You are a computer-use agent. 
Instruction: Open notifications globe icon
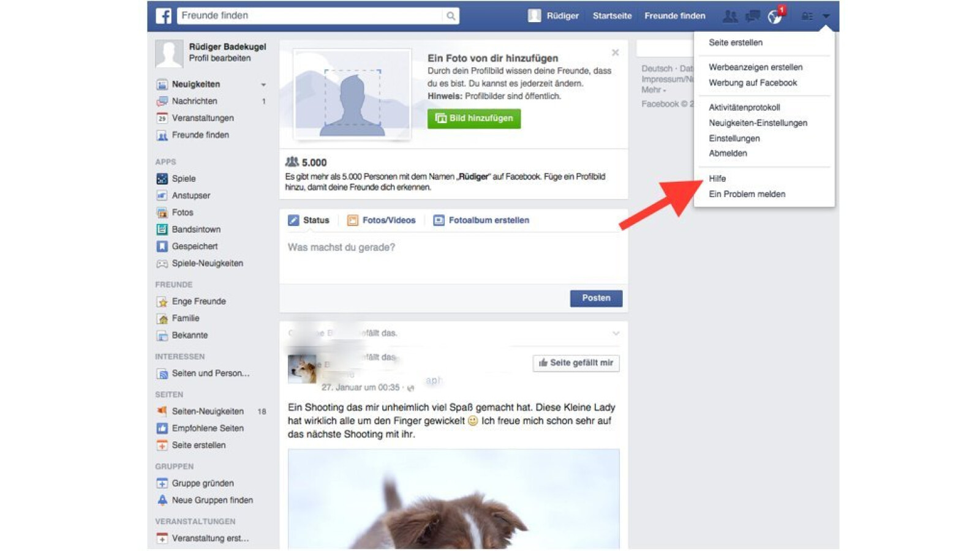pos(775,17)
